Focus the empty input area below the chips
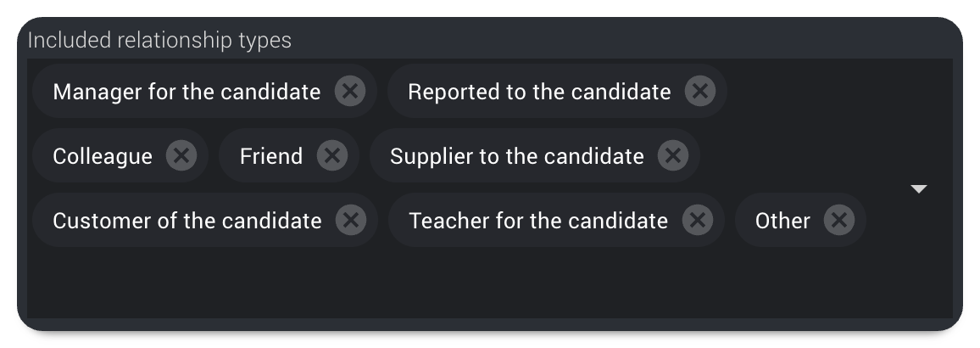Screen dimensions: 980x348 tap(463, 283)
